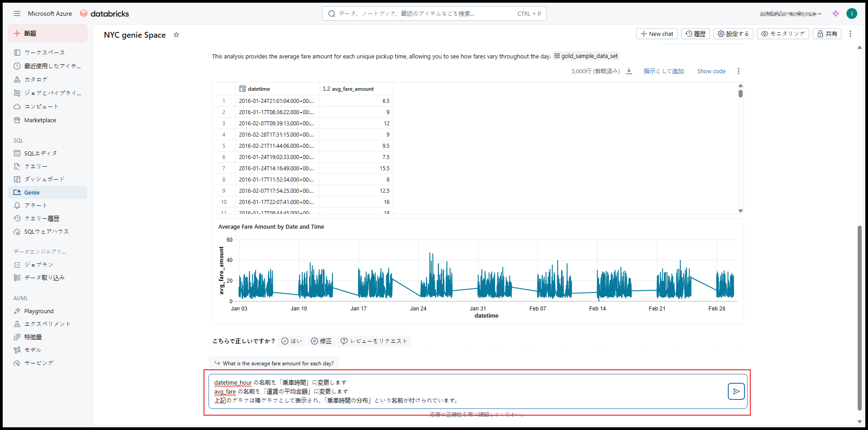The height and width of the screenshot is (430, 868).
Task: Open the Databricks assistant sparkle icon
Action: tap(835, 13)
